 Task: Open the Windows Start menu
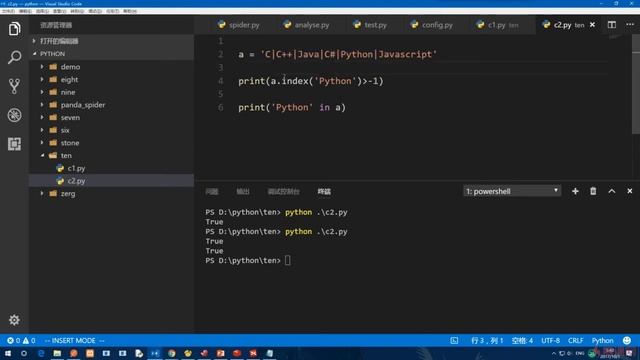(x=8, y=353)
